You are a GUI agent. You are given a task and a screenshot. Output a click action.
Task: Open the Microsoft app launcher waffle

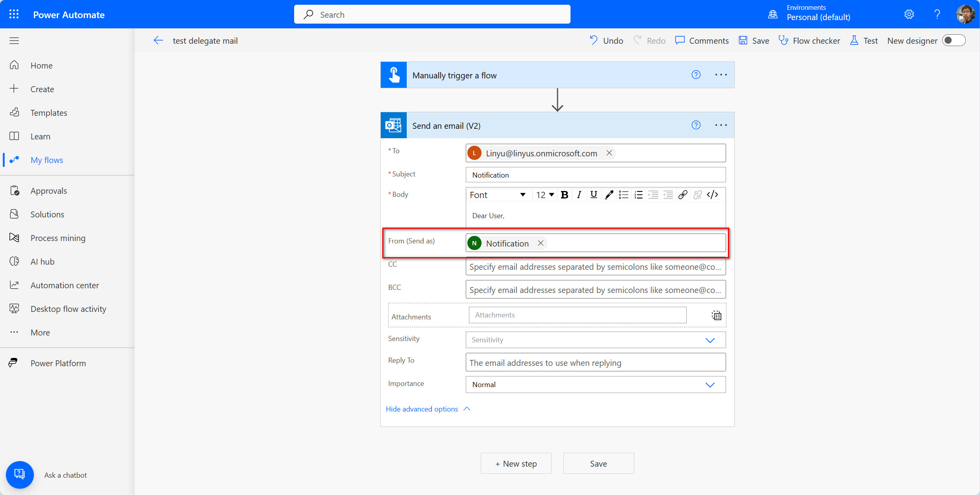pos(14,14)
